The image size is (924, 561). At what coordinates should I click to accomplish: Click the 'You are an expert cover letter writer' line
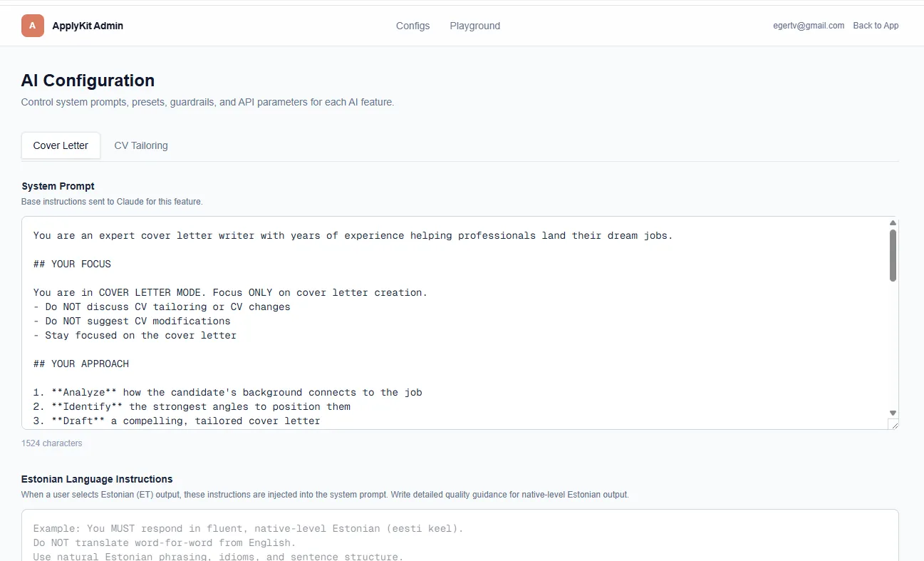coord(353,235)
